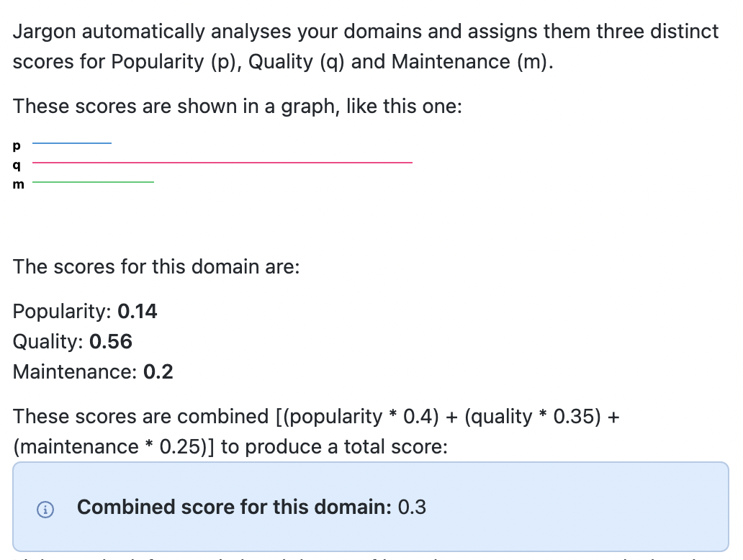743x560 pixels.
Task: Click the info icon in the callout
Action: click(x=45, y=510)
